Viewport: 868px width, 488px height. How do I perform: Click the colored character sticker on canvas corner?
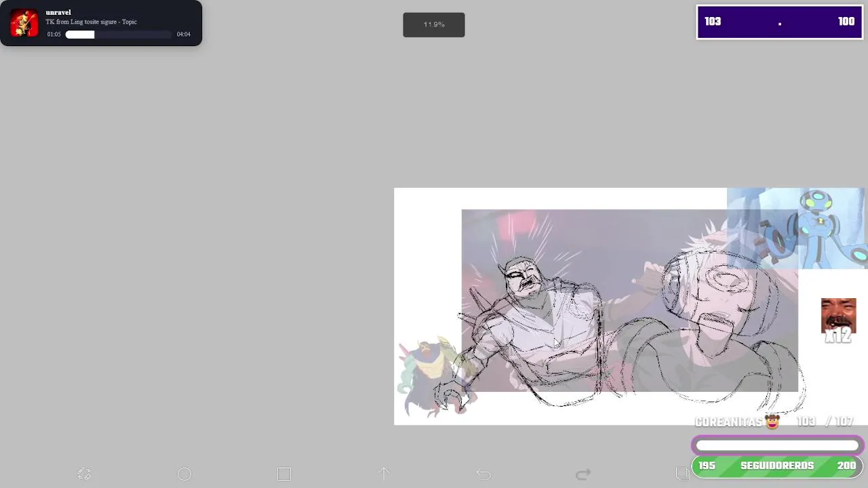tap(435, 376)
